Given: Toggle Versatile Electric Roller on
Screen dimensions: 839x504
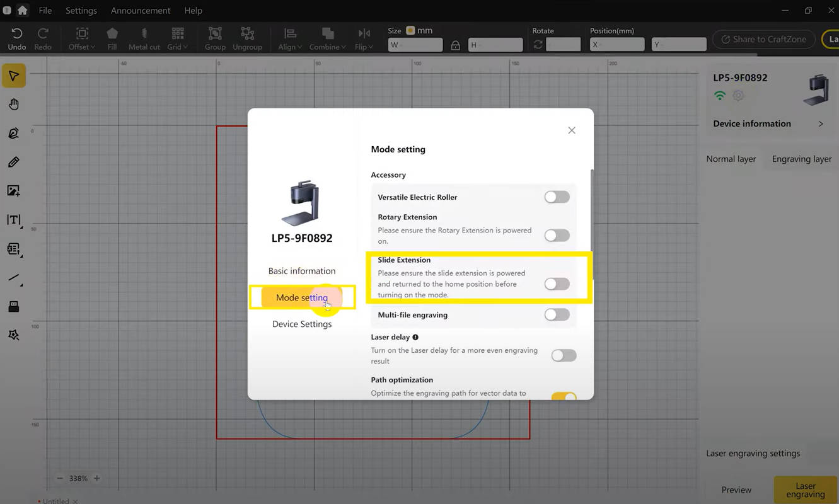Looking at the screenshot, I should [x=557, y=197].
